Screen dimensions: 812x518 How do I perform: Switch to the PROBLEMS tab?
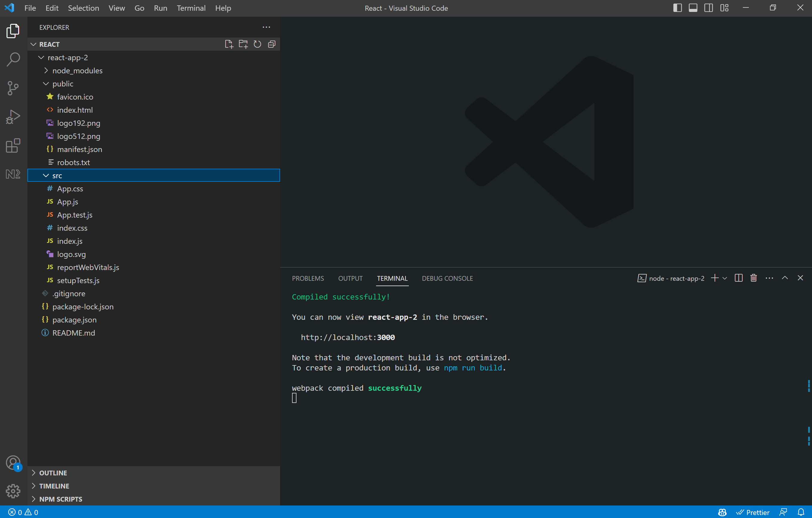[308, 278]
